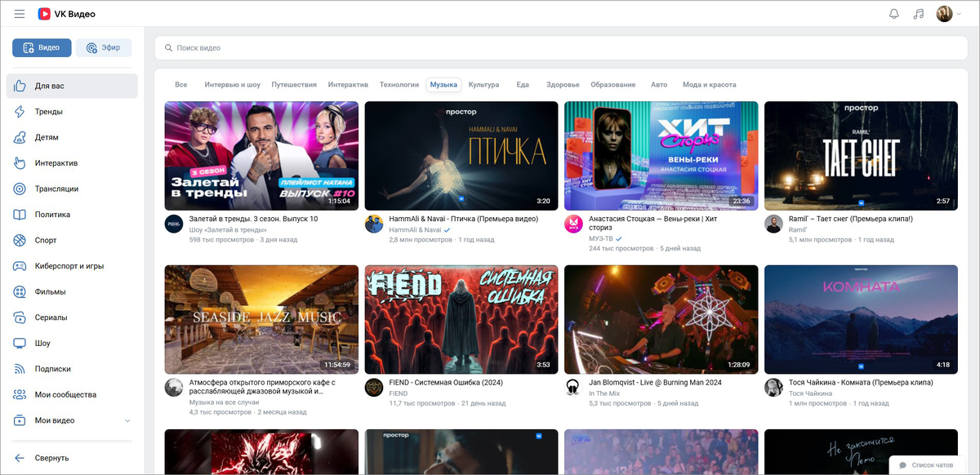The image size is (980, 475).
Task: Click the Шоу screen icon
Action: [20, 343]
